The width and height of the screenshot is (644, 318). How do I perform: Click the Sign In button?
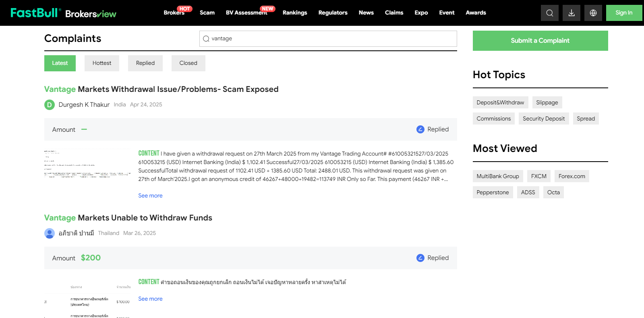tap(623, 13)
